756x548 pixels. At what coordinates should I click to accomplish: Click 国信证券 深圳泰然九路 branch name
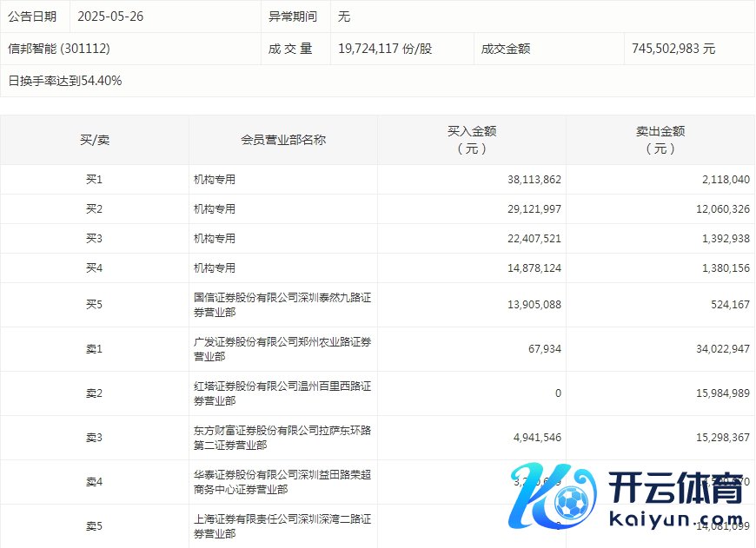point(282,305)
